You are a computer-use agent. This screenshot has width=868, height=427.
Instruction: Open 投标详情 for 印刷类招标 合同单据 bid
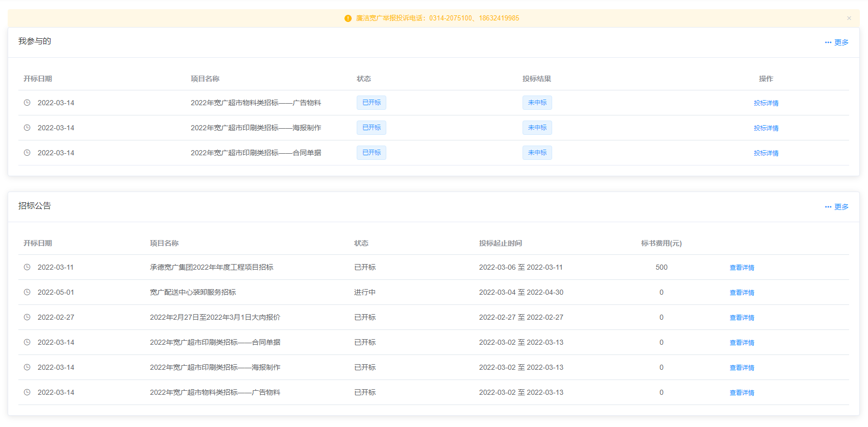coord(766,153)
